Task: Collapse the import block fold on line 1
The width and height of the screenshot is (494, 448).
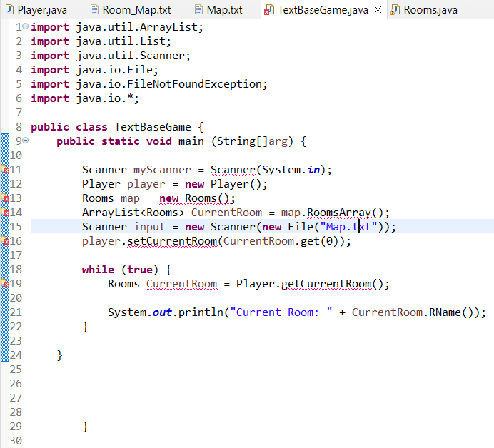Action: click(x=26, y=26)
